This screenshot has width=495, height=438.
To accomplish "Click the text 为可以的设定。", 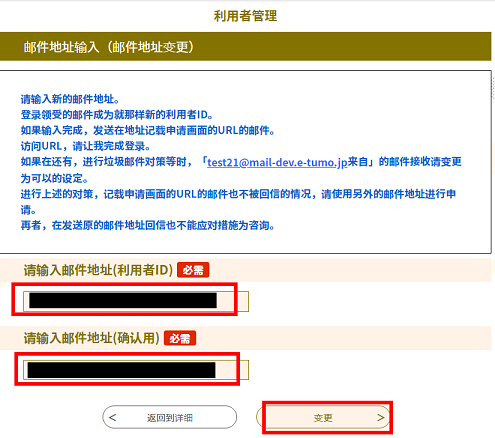I will (x=54, y=178).
